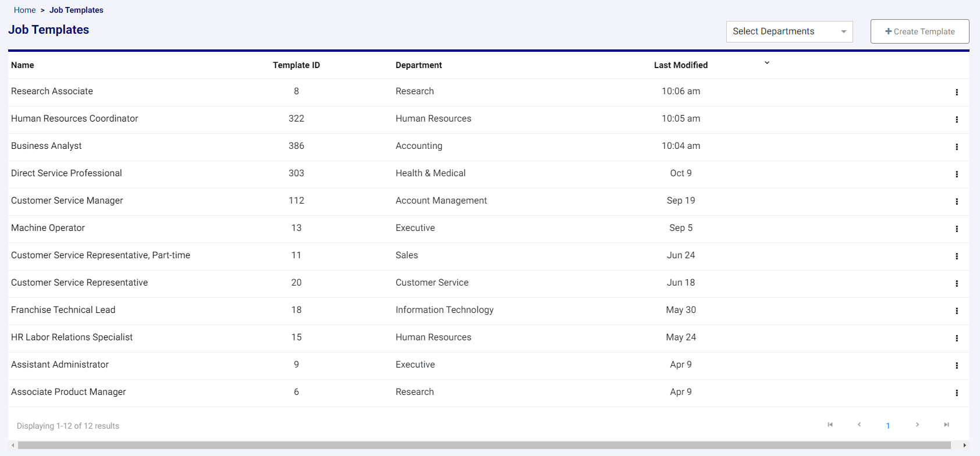Go to the Home breadcrumb link

point(24,10)
